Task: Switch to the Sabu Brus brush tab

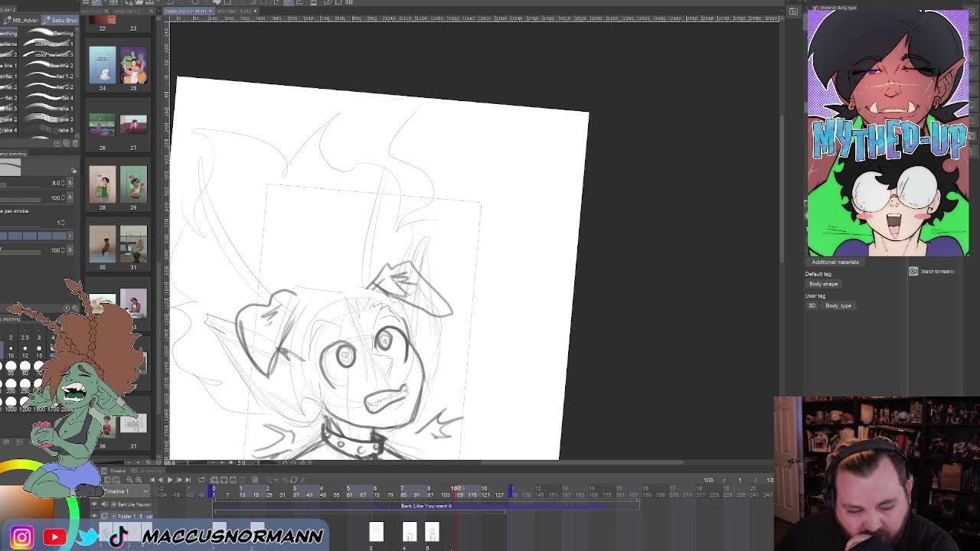Action: point(60,20)
